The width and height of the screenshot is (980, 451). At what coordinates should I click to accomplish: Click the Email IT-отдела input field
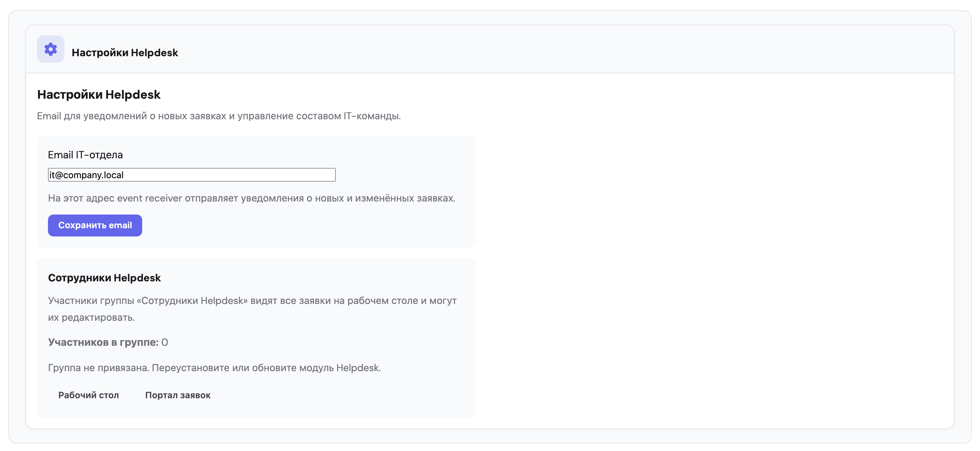(x=192, y=175)
